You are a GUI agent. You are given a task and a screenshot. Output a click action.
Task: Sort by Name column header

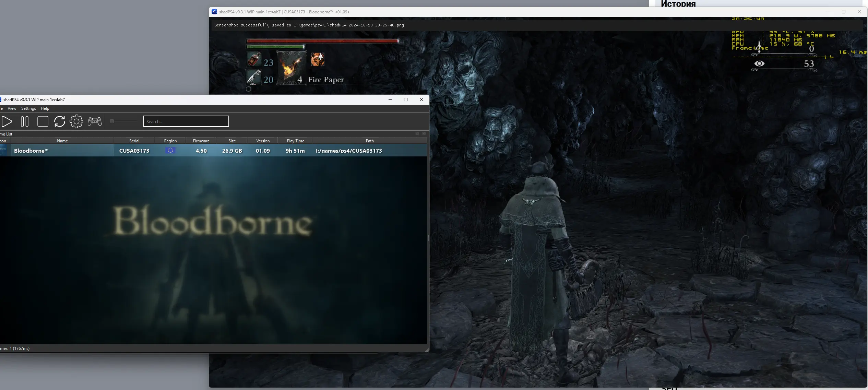coord(62,141)
